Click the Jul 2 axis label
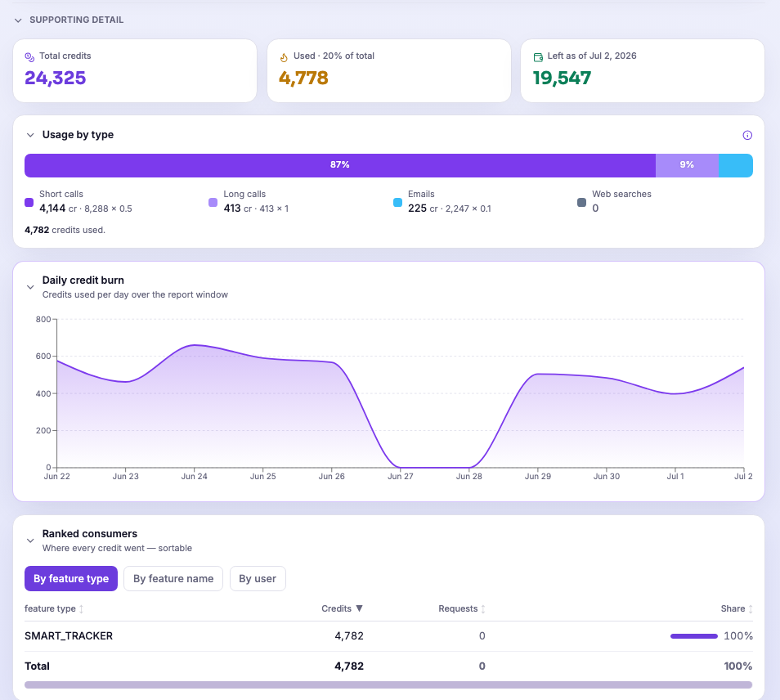 click(743, 476)
